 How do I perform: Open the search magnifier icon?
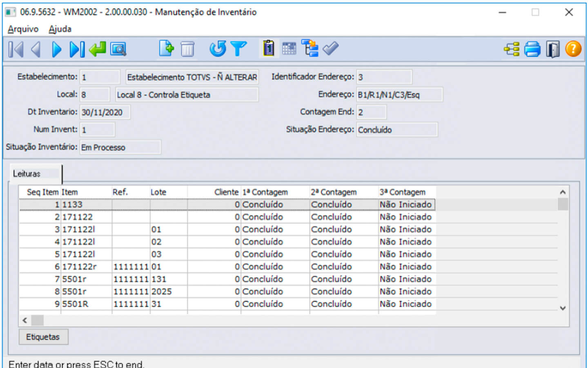(x=118, y=49)
